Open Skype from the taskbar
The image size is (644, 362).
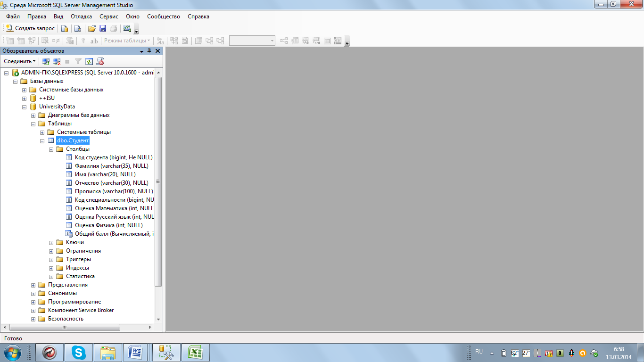click(x=79, y=353)
